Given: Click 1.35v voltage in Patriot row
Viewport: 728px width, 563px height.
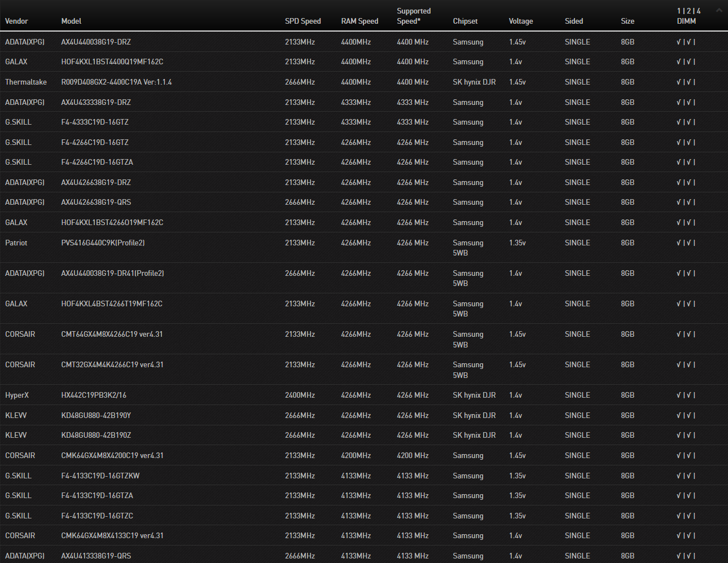Looking at the screenshot, I should [x=517, y=243].
